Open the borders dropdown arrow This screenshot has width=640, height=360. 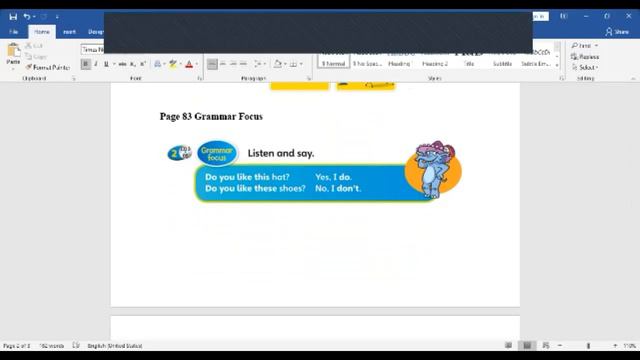tap(301, 64)
